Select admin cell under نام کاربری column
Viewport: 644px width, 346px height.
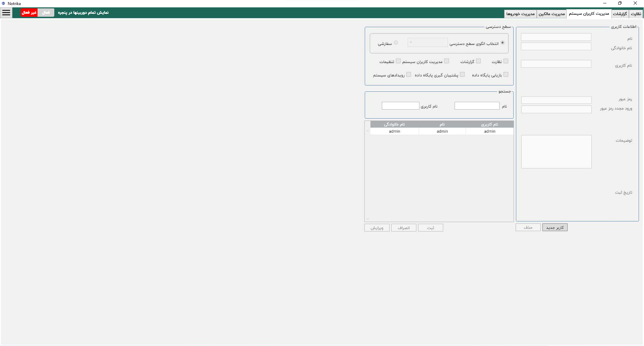(490, 131)
